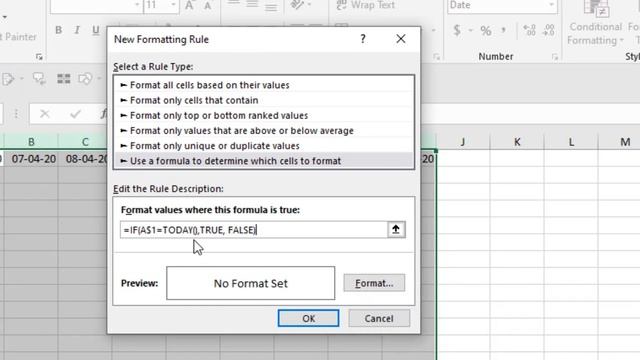Apply comma style number format

tap(504, 30)
